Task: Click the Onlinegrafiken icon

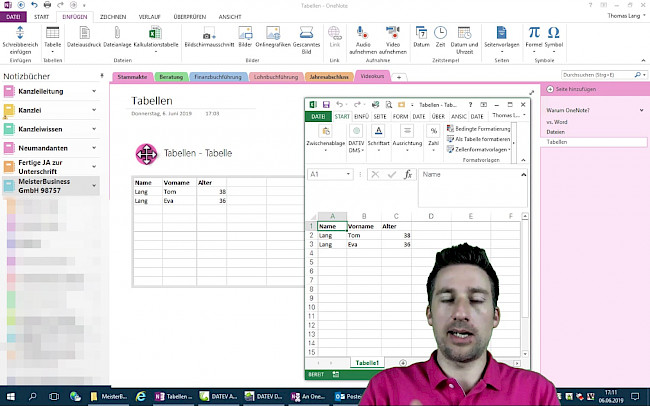Action: (x=271, y=38)
